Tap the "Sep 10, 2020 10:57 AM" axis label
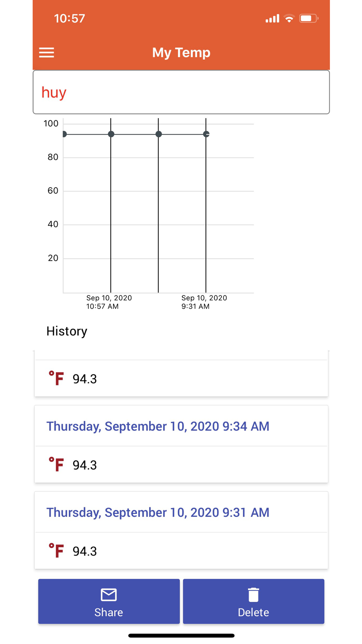This screenshot has height=644, width=362. 109,302
